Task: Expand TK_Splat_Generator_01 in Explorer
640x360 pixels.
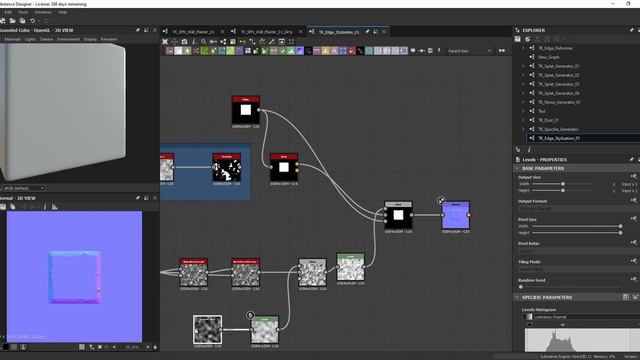Action: click(x=523, y=66)
